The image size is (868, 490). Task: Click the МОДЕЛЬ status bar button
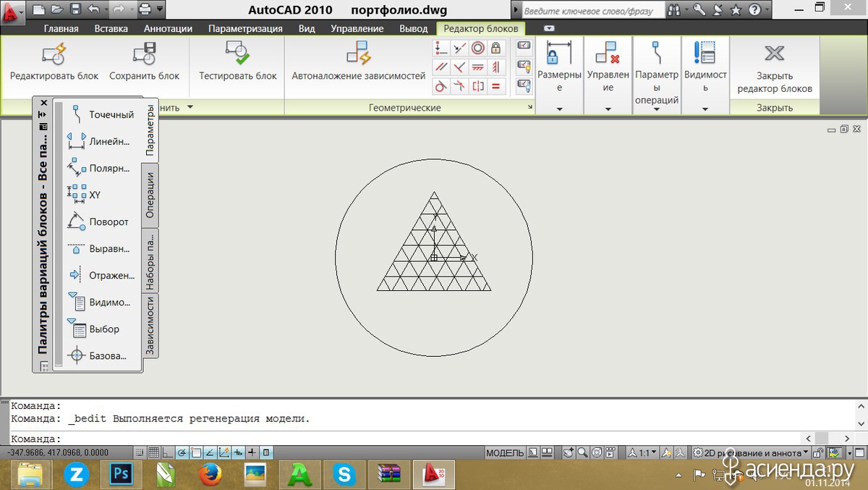(504, 453)
